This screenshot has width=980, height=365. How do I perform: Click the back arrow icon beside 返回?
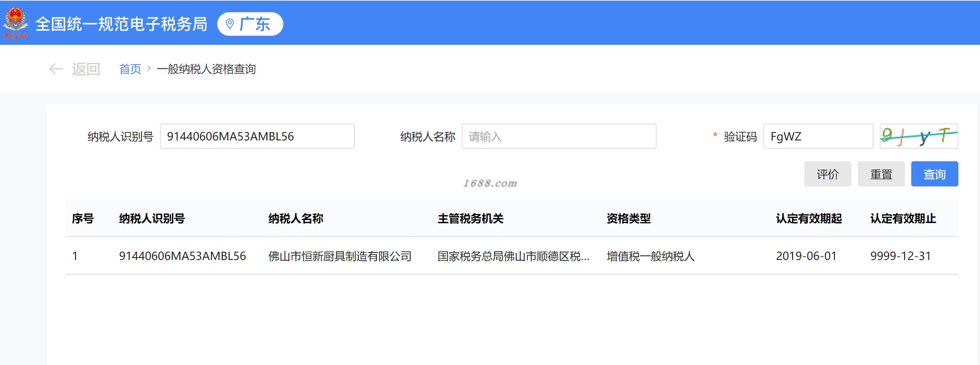click(x=56, y=69)
